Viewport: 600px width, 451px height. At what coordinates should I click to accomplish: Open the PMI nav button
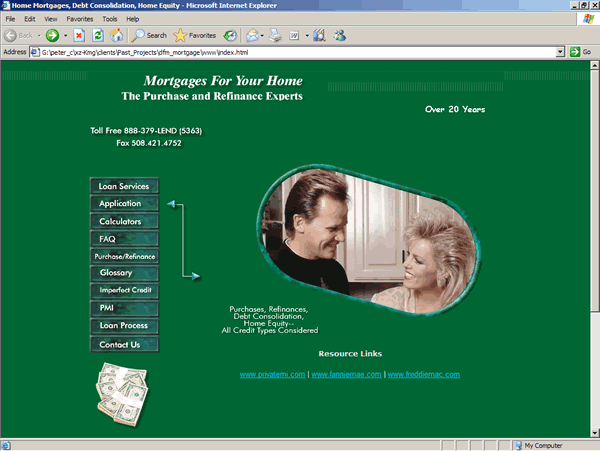[124, 308]
